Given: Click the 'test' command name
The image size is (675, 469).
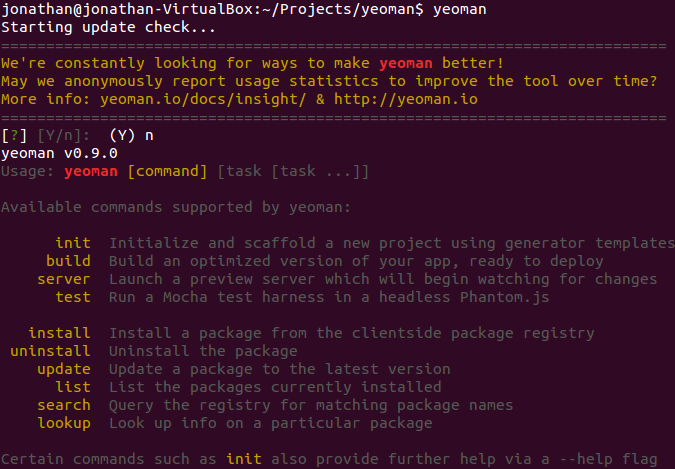Looking at the screenshot, I should (x=73, y=297).
